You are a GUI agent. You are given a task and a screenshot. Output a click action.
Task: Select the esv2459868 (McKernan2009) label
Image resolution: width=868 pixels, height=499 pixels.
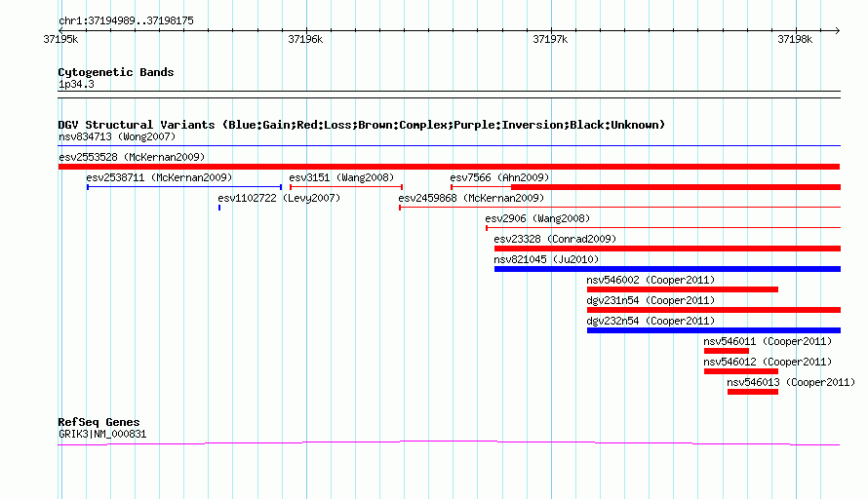click(x=471, y=198)
